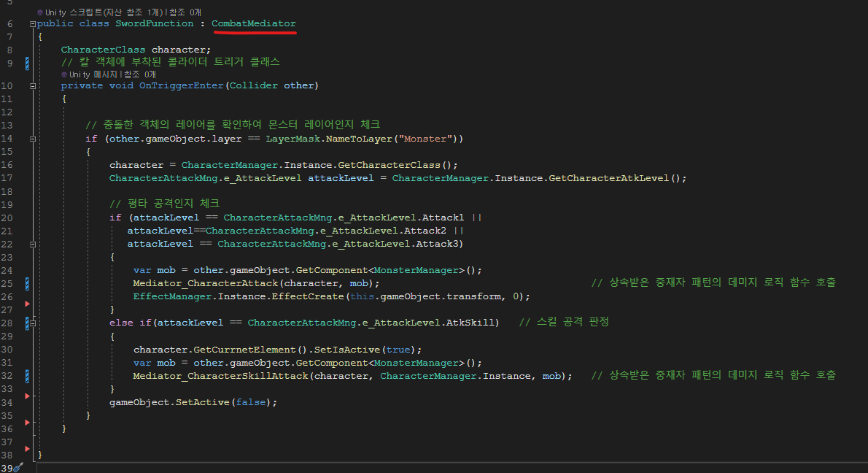This screenshot has height=473, width=868.
Task: Click the Attack3 enum value
Action: click(437, 245)
